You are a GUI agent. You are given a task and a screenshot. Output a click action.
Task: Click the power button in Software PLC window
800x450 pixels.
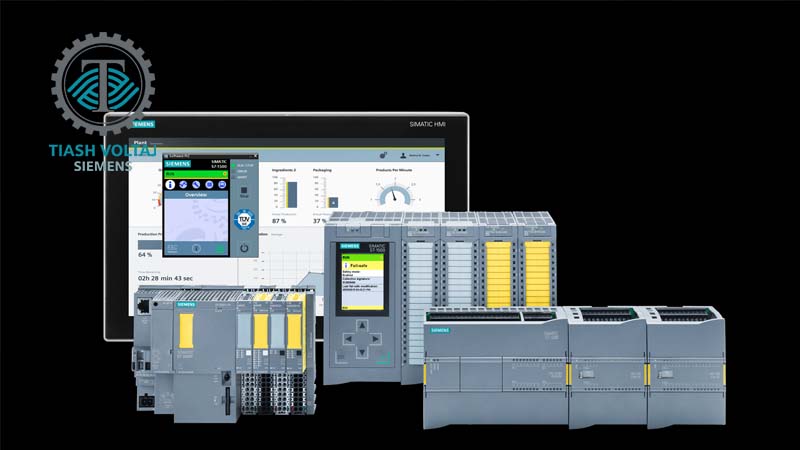[244, 248]
